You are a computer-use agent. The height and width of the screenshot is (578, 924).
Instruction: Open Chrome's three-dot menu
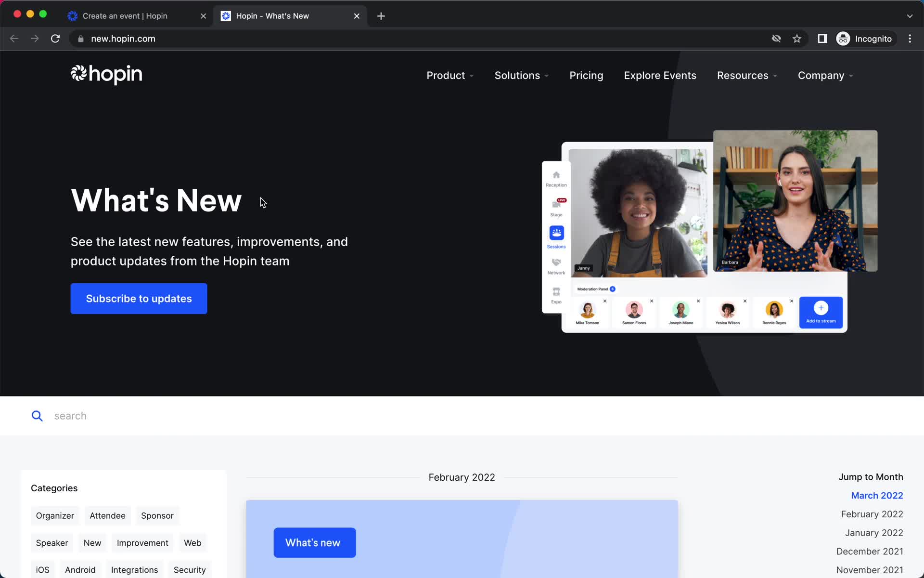point(910,39)
